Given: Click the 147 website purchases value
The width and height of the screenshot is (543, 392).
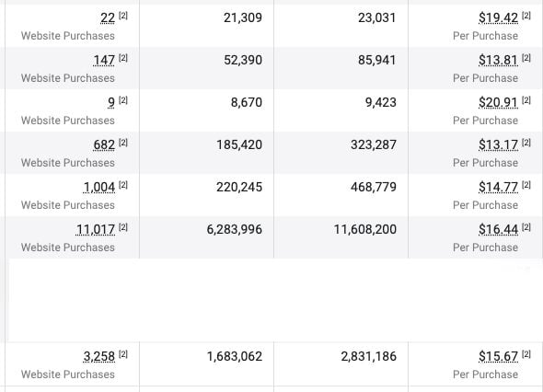Looking at the screenshot, I should (104, 60).
